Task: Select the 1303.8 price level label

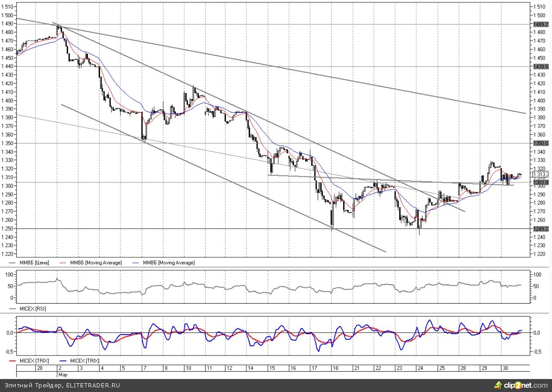Action: [540, 183]
